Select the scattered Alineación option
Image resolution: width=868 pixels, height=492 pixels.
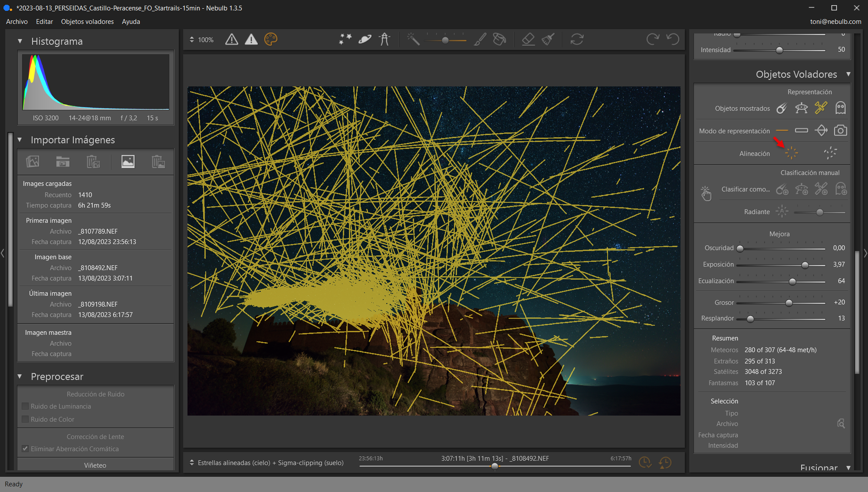coord(830,153)
